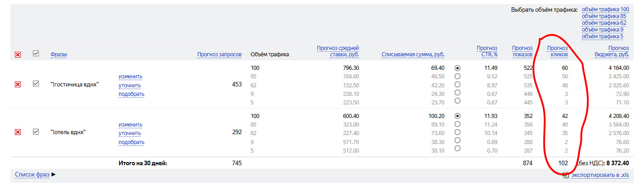This screenshot has height=185, width=644.
Task: Sort by "Прогноз кликов" column header
Action: click(x=557, y=51)
